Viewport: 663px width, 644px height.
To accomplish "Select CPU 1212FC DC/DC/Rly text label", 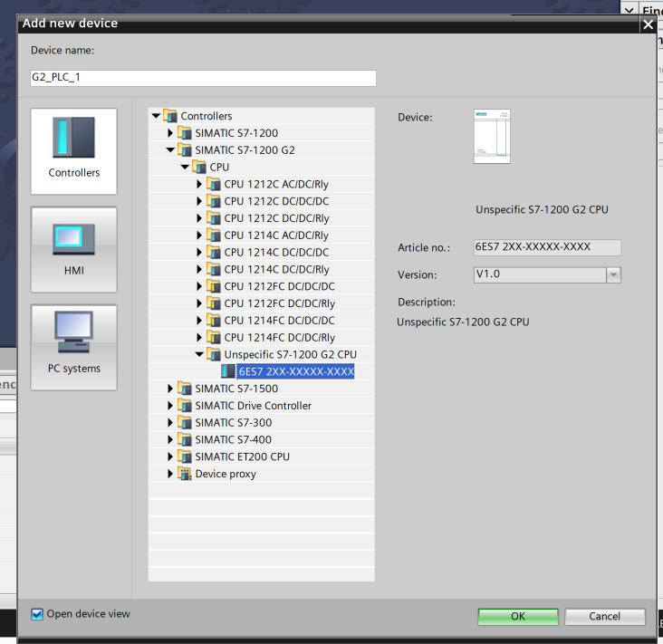I will coord(280,303).
